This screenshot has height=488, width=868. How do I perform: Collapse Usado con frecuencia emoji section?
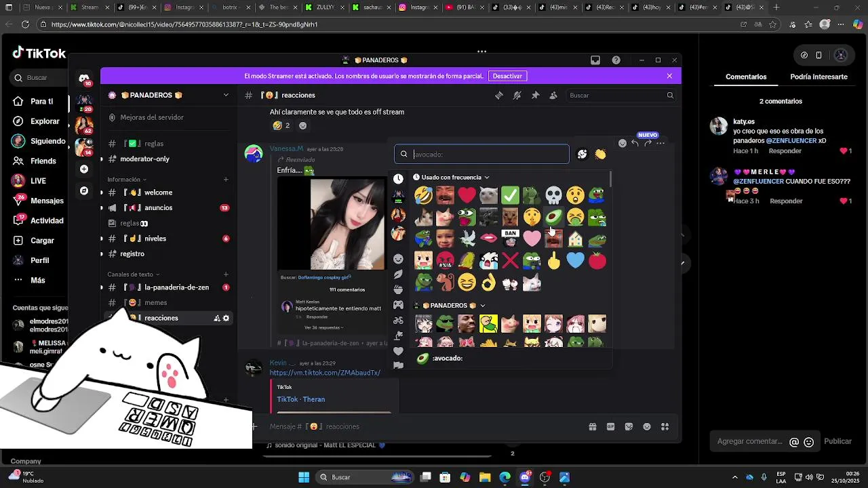click(451, 178)
